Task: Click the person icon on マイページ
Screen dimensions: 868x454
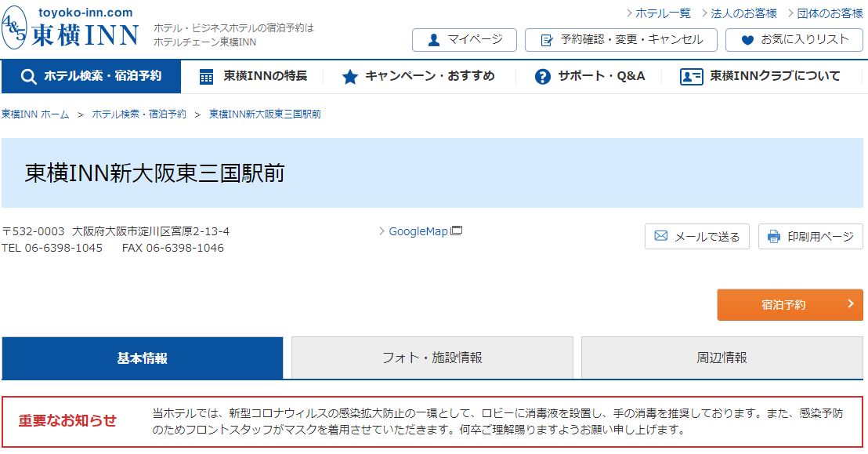Action: click(434, 40)
